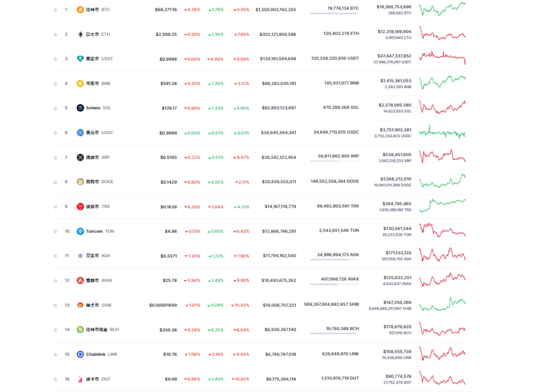Click the ADA circulating supply progress bar
This screenshot has height=392, width=545.
pyautogui.click(x=335, y=260)
